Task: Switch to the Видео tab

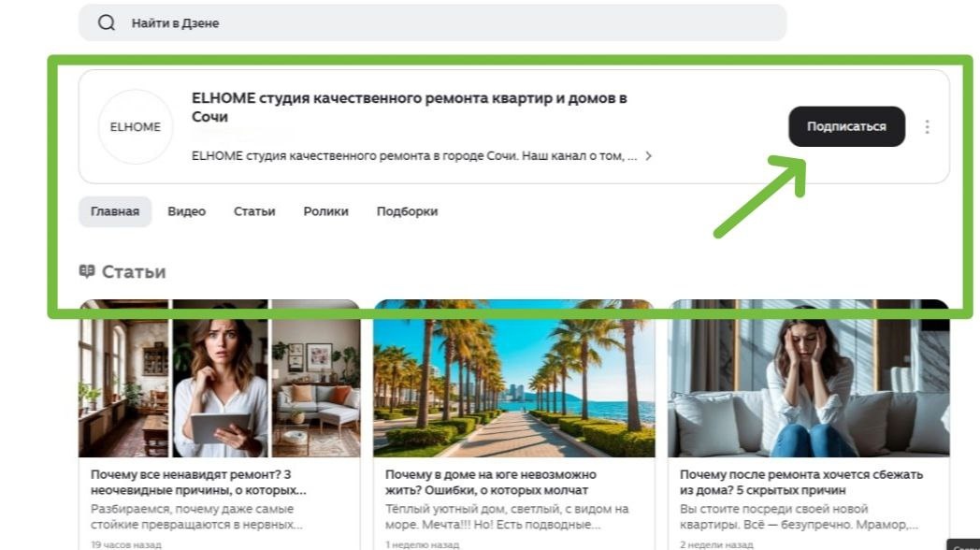Action: coord(186,211)
